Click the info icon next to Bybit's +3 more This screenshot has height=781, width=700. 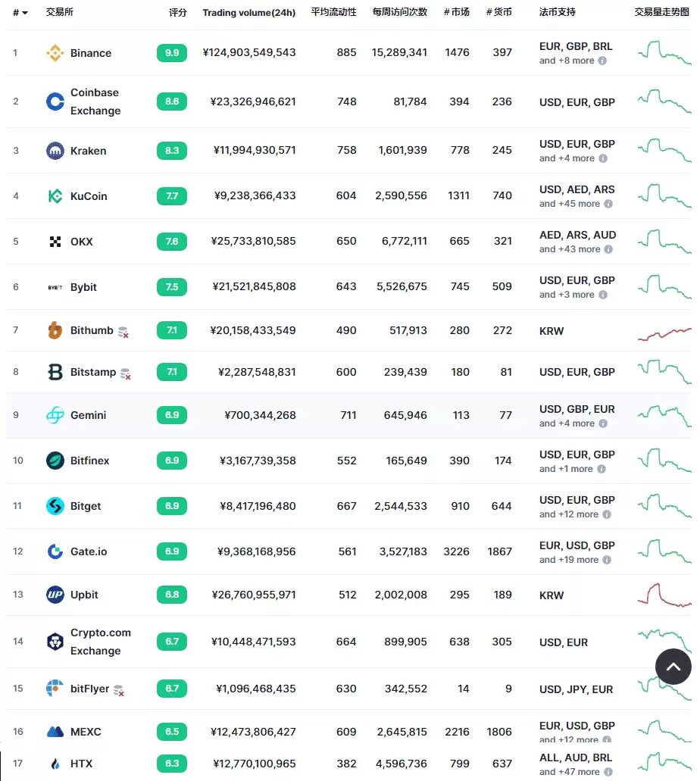click(x=603, y=295)
